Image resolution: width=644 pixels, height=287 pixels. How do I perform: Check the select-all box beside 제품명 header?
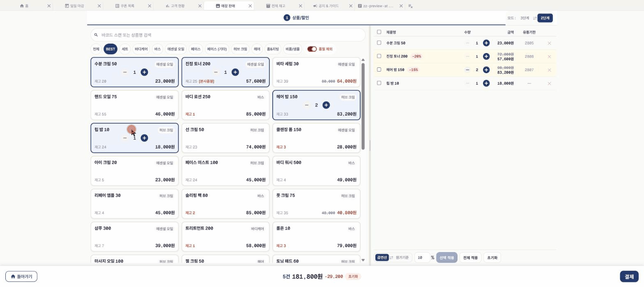point(379,32)
